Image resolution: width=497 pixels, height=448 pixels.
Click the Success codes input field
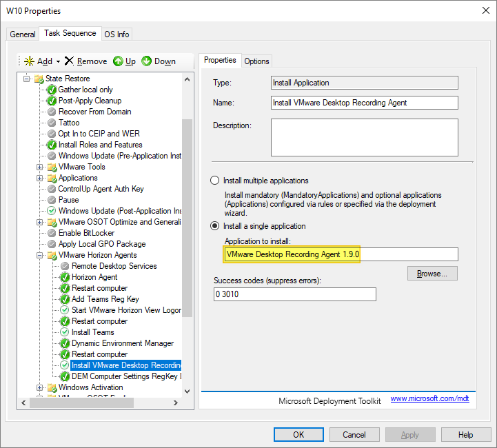295,294
